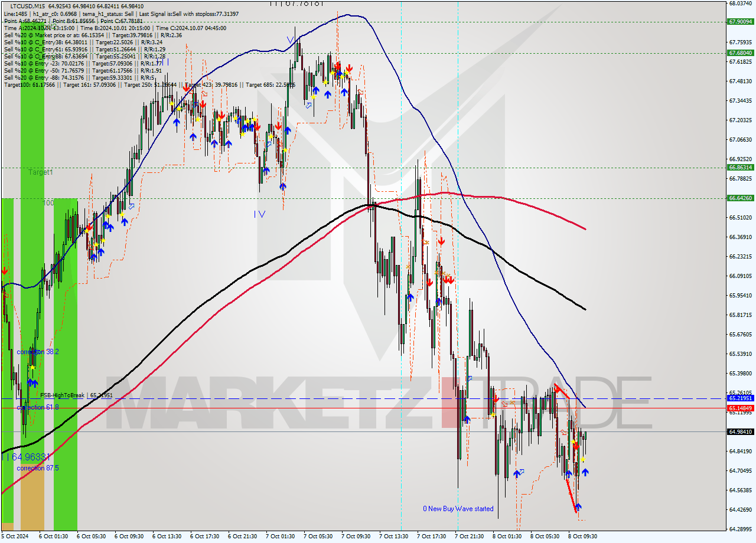Click the 'correction 87.5' label
This screenshot has width=756, height=543.
38,468
